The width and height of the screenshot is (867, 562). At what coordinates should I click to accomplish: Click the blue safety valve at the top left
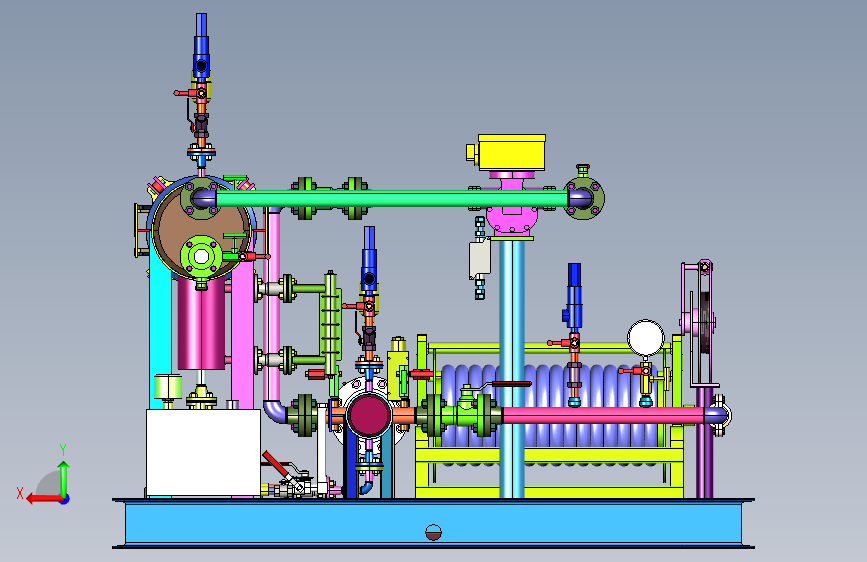tap(201, 45)
